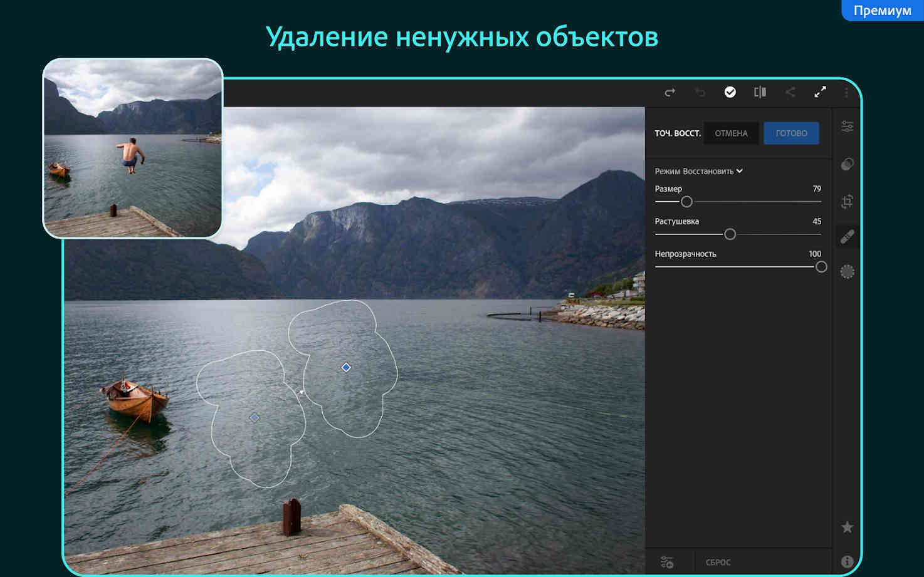The image size is (924, 577).
Task: Select the crop and rotate tool
Action: [848, 202]
